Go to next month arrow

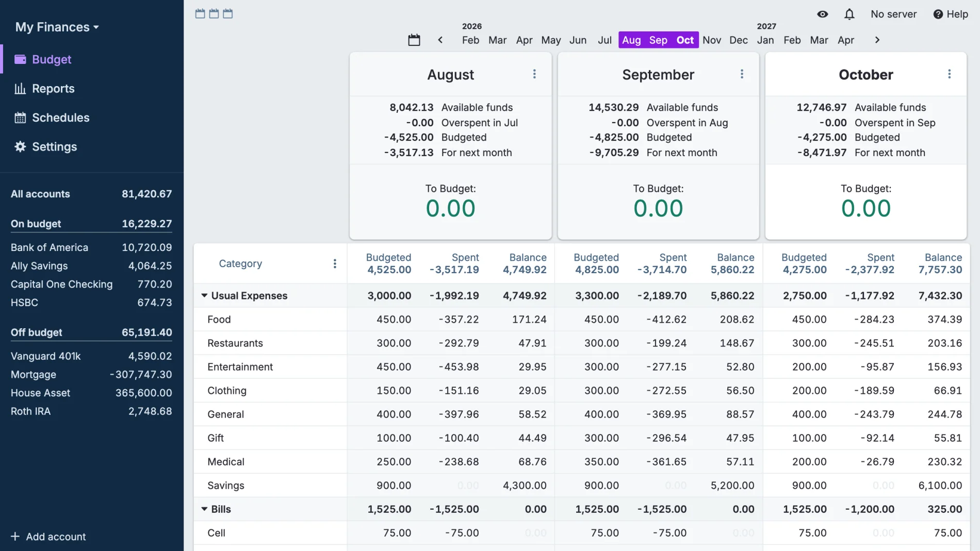(x=877, y=40)
